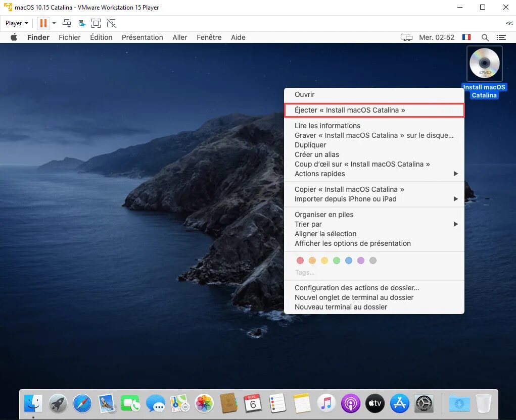
Task: Open Downloads folder in Dock
Action: [459, 403]
